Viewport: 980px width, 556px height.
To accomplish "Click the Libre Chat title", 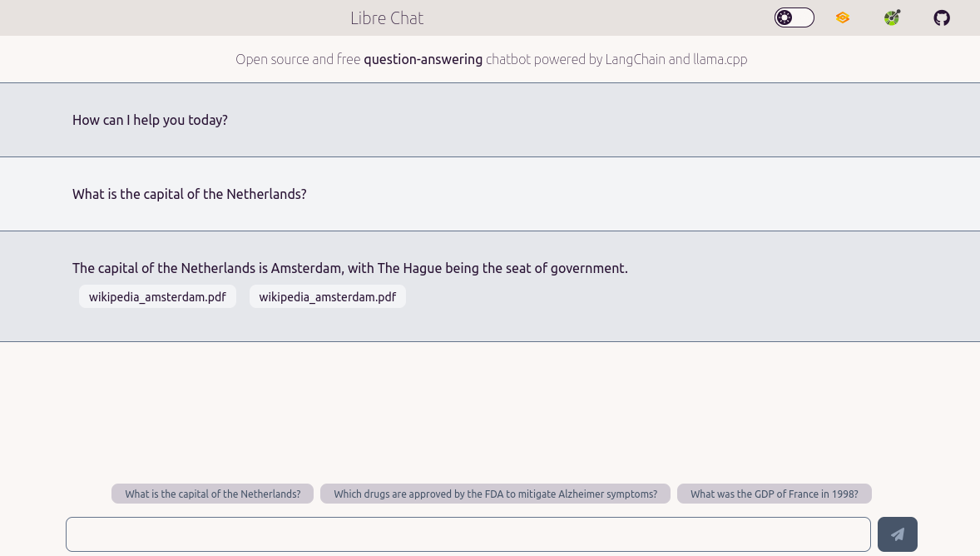I will coord(388,17).
